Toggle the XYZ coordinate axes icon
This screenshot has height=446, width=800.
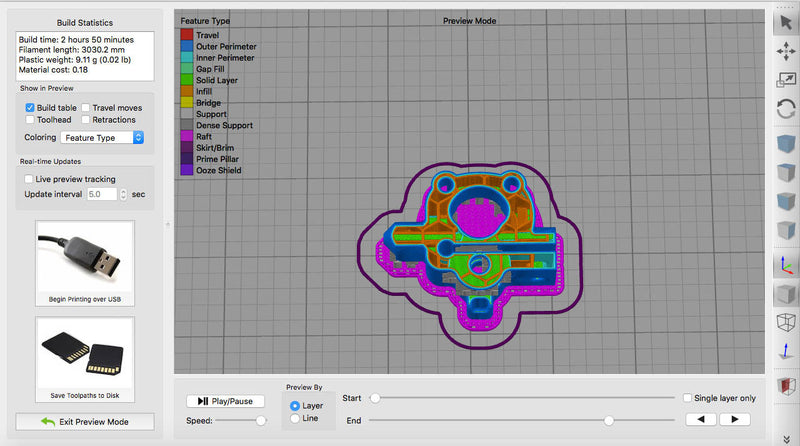pos(785,265)
